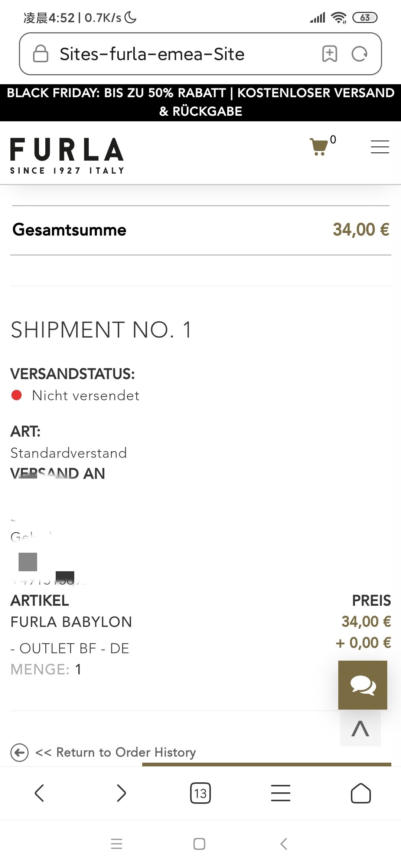Tap Android recent apps navigation button
Image resolution: width=401 pixels, height=868 pixels.
pyautogui.click(x=117, y=844)
